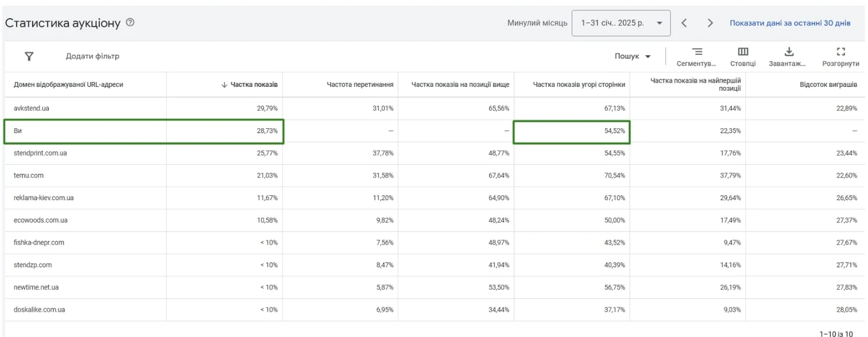This screenshot has height=337, width=868.
Task: Click the 25,77% value for stendprint.com.ua
Action: coord(267,153)
